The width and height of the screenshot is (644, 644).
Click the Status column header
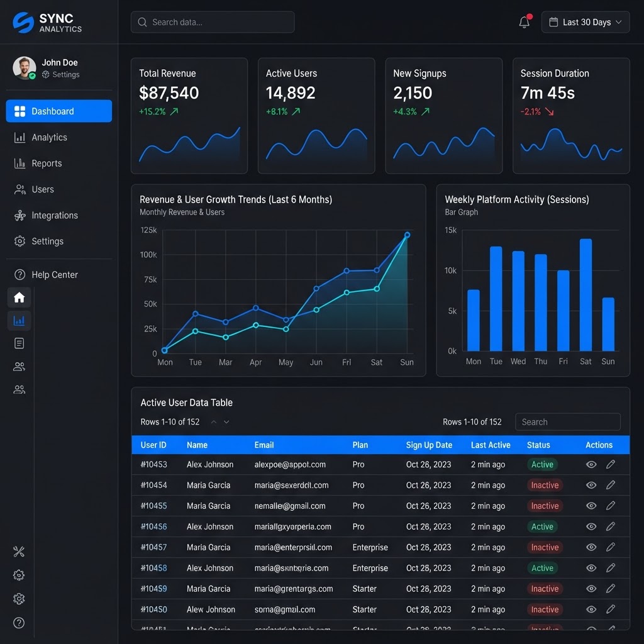click(538, 445)
